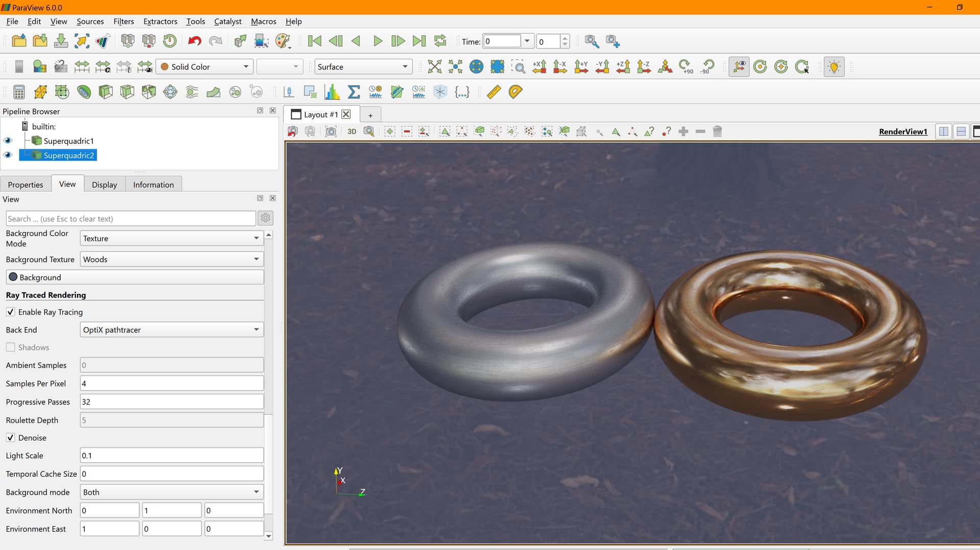Uncheck the Denoise checkbox
The height and width of the screenshot is (550, 980).
11,438
